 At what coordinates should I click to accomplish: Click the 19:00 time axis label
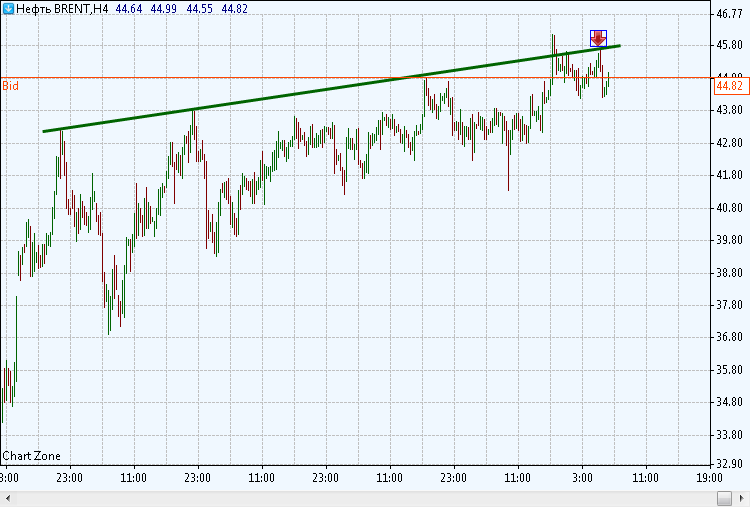pos(709,477)
